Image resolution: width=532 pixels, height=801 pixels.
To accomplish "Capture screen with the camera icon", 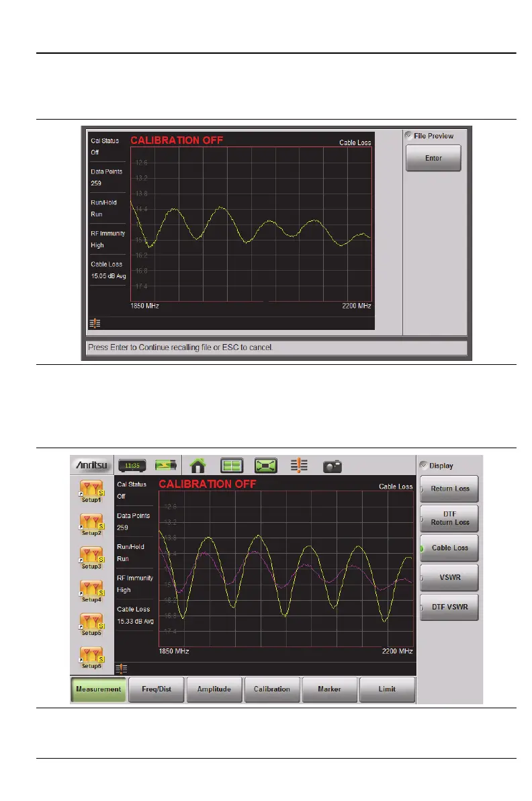I will [332, 466].
